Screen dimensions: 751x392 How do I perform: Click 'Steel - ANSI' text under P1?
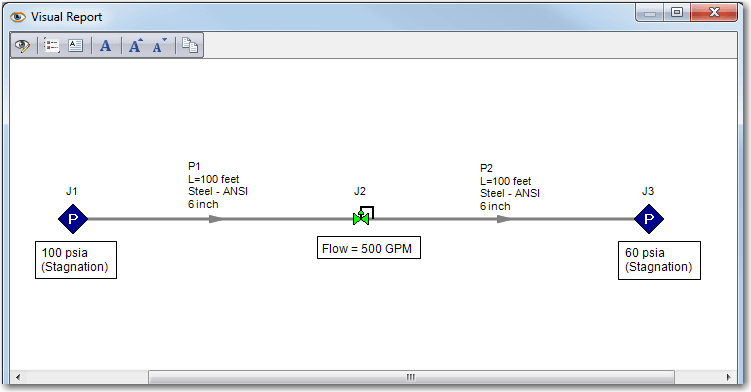pos(218,191)
